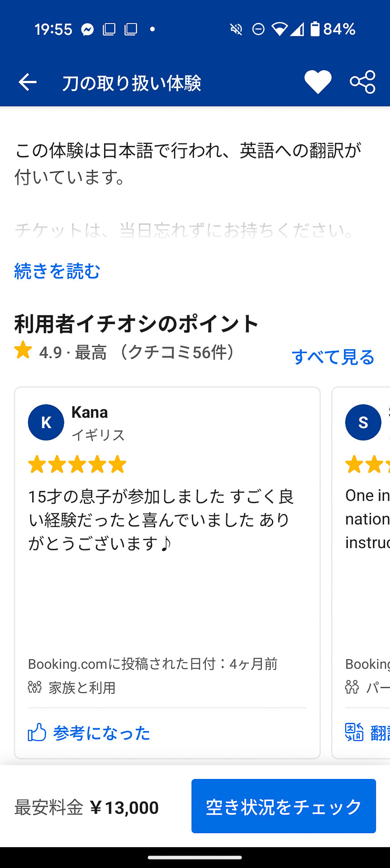Screen dimensions: 390x868
Task: Mark Kana's review as helpful (参考になった)
Action: click(x=102, y=734)
